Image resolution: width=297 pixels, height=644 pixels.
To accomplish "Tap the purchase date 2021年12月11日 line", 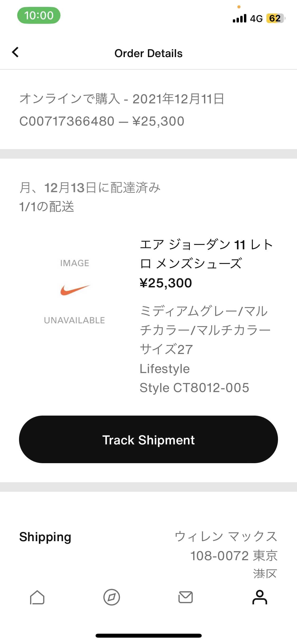I will click(x=122, y=99).
